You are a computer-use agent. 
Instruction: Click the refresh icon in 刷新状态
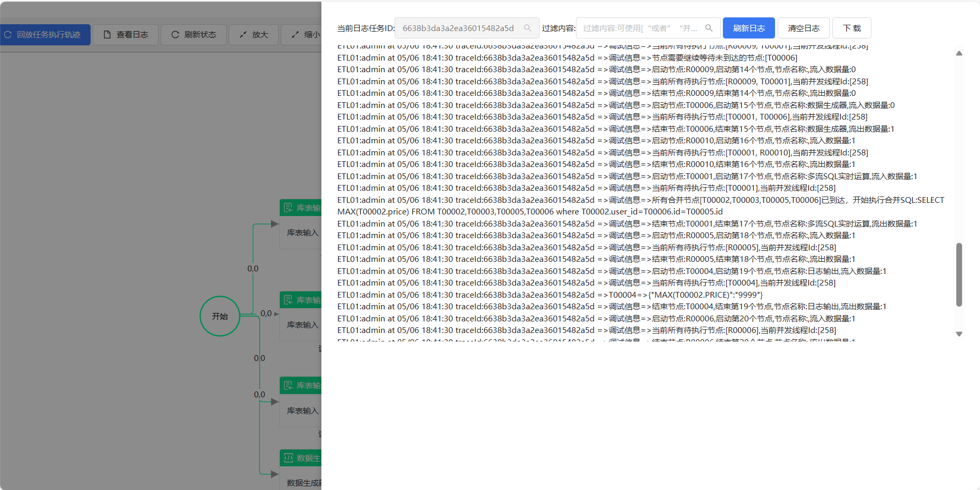tap(175, 34)
